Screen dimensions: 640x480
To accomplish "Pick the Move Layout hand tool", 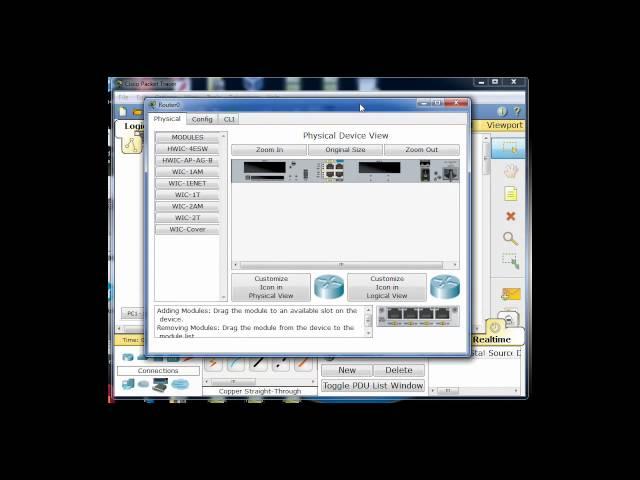I will pyautogui.click(x=510, y=171).
